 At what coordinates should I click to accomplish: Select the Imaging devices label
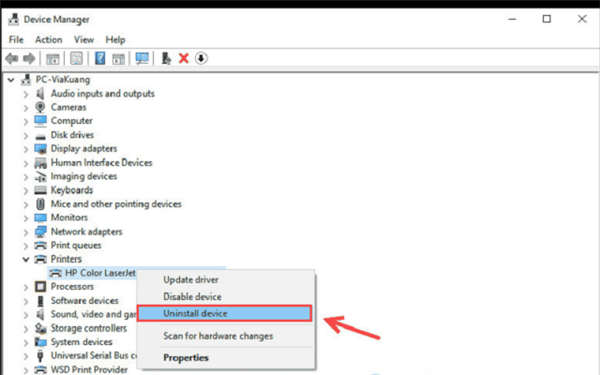(84, 176)
